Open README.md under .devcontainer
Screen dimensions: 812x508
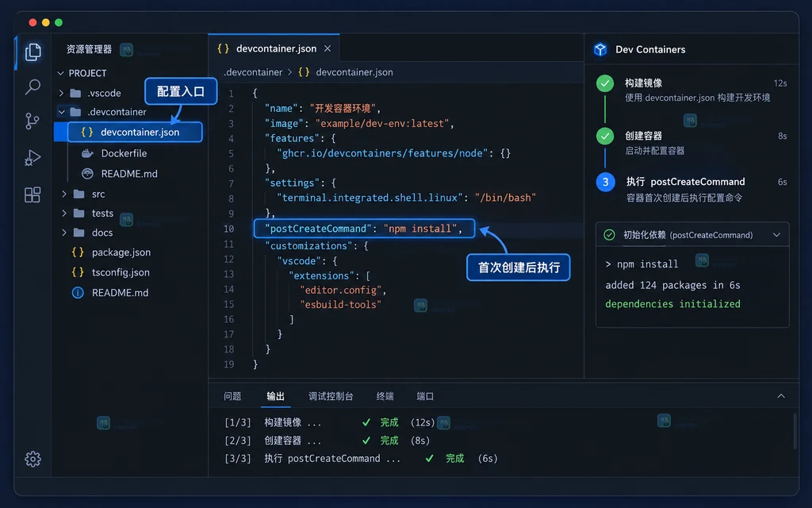tap(129, 174)
